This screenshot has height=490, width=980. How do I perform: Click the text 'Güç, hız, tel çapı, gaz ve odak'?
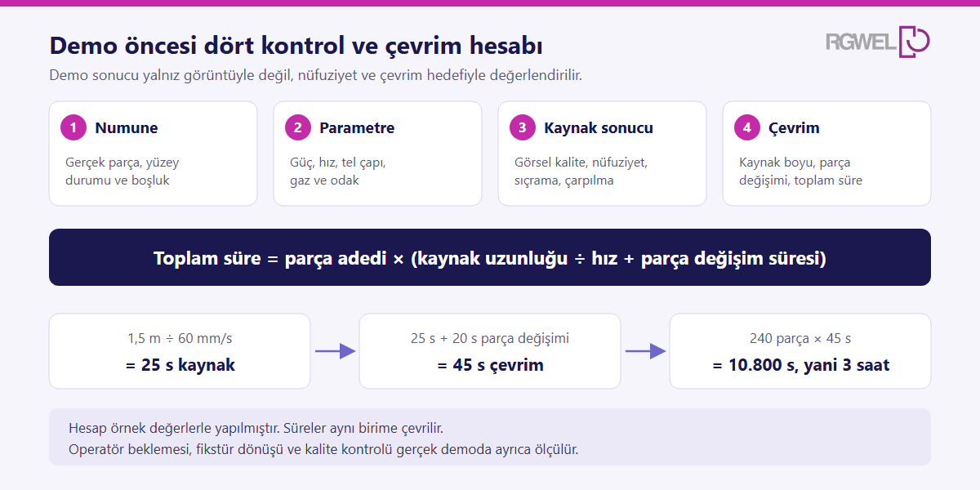pos(337,171)
